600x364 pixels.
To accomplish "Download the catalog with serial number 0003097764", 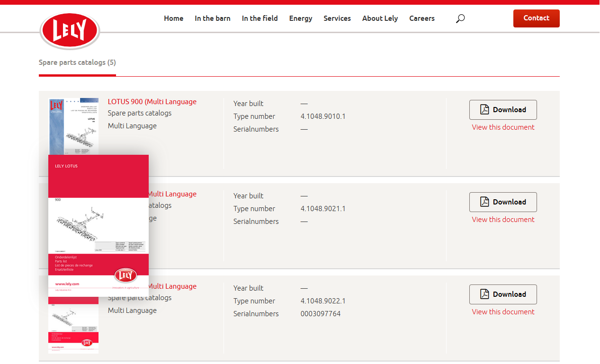I will point(503,294).
